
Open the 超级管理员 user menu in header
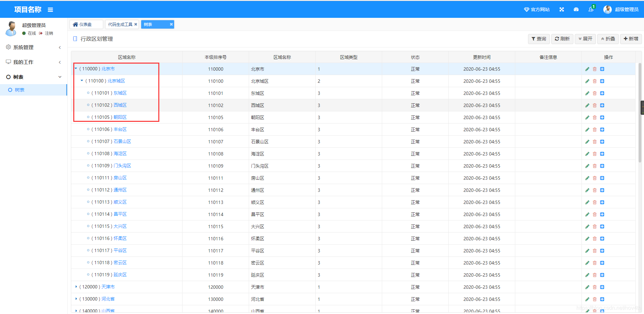(x=621, y=9)
